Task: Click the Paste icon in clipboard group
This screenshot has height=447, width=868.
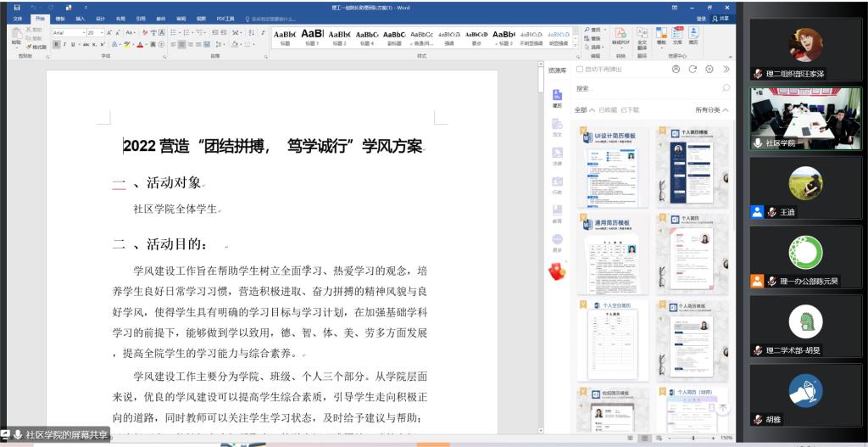Action: 16,32
